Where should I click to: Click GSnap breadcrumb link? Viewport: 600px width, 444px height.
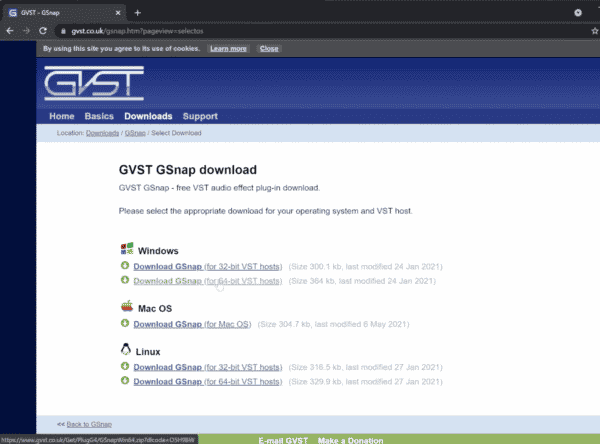pos(135,133)
